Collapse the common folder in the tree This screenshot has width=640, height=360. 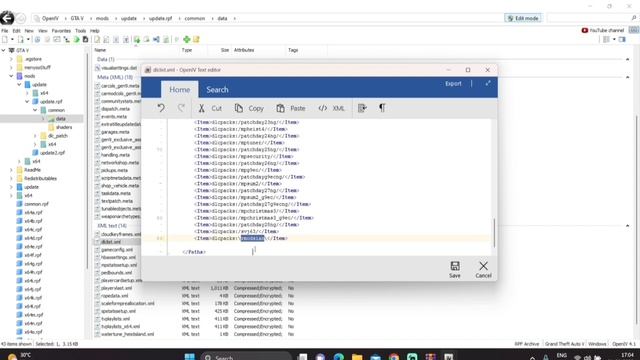(x=35, y=110)
